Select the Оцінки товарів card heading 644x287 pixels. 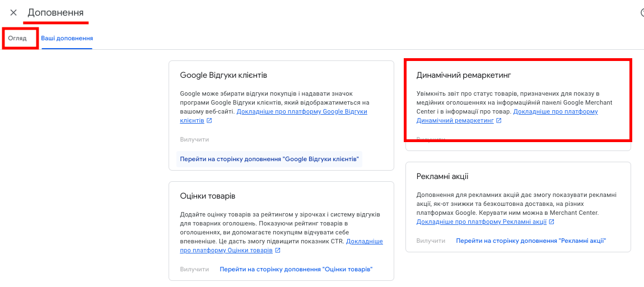tap(207, 196)
